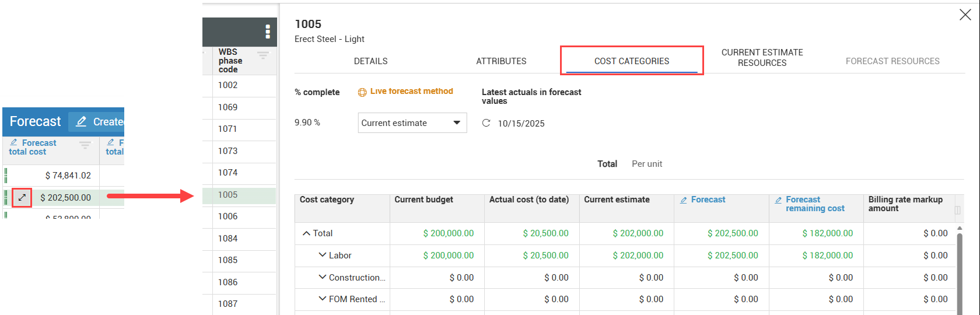
Task: Switch to the Details tab
Action: 370,61
